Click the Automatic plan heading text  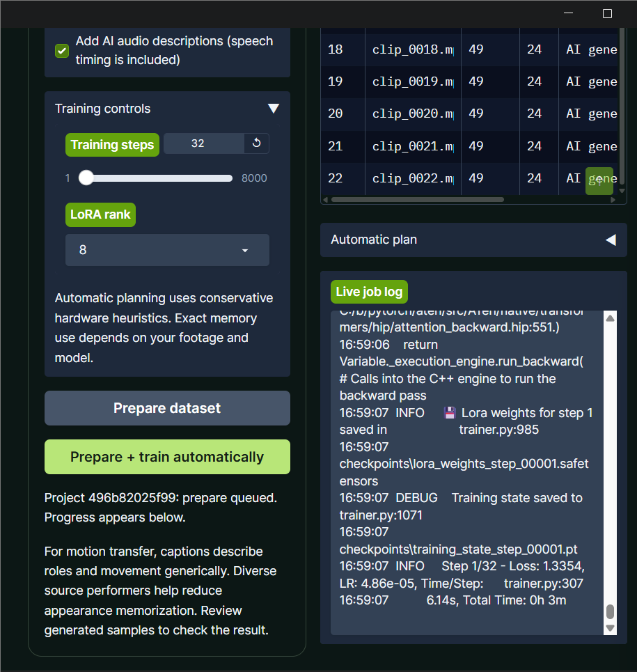click(x=374, y=240)
